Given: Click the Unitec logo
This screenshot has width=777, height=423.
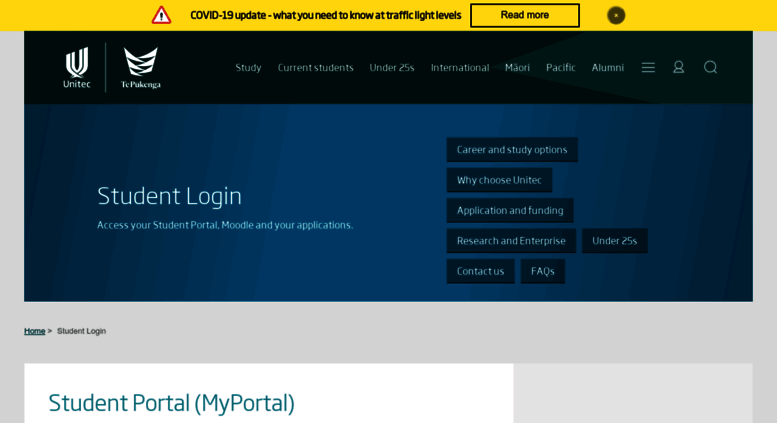Looking at the screenshot, I should pos(77,67).
